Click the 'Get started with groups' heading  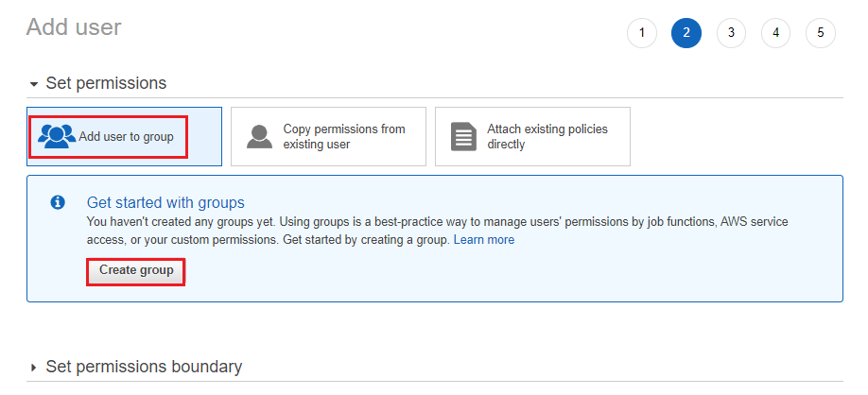[x=165, y=202]
